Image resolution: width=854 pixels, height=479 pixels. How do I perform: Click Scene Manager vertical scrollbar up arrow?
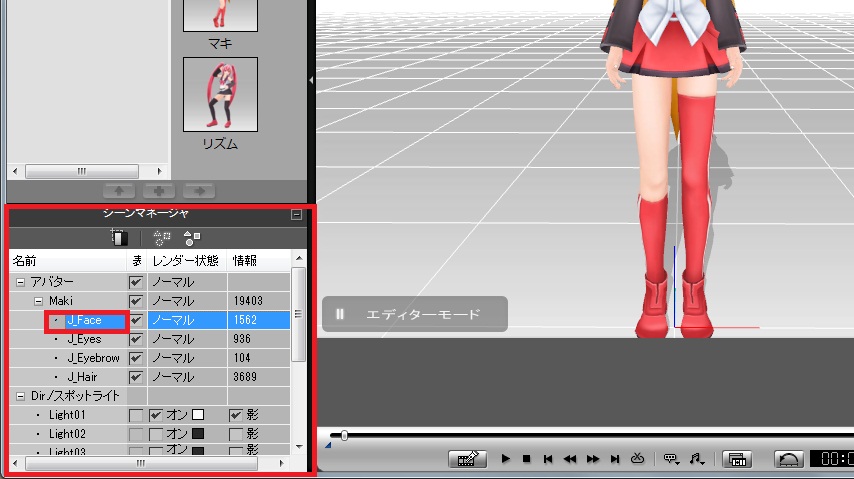point(299,258)
